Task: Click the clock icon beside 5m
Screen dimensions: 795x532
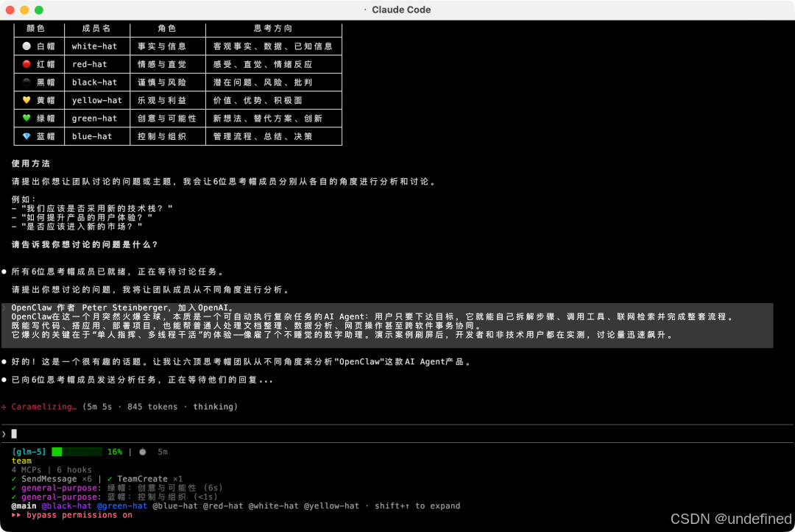Action: pos(143,452)
